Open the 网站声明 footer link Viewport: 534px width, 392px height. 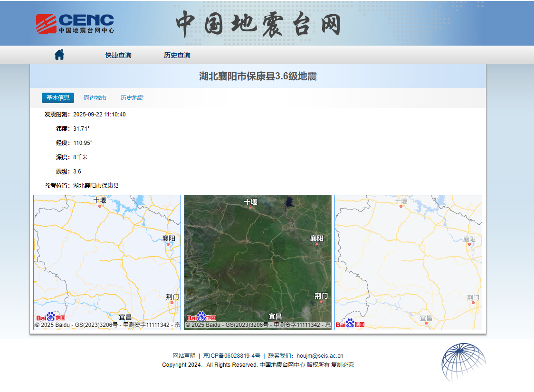coord(184,355)
